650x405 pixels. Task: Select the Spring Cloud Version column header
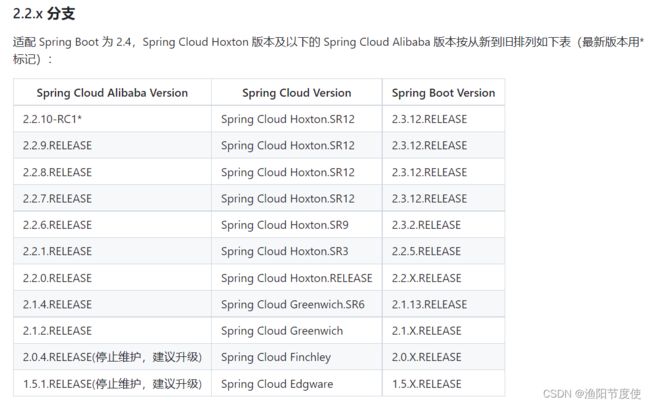[297, 92]
